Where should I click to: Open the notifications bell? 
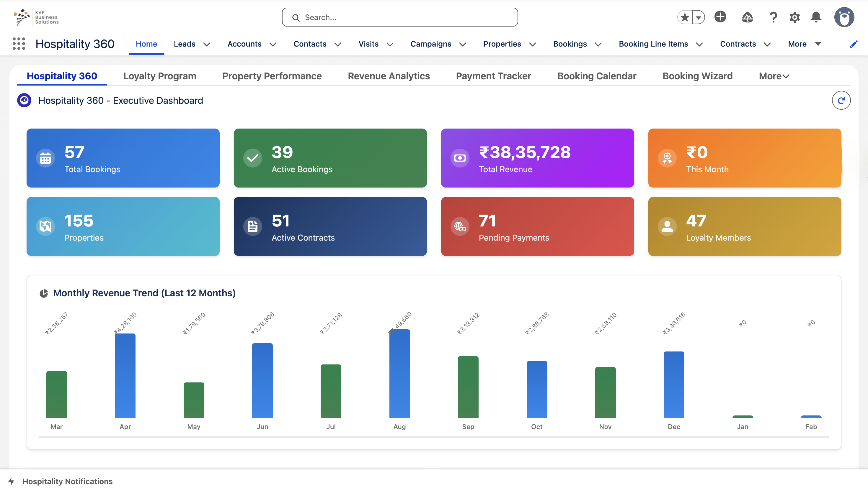tap(816, 17)
